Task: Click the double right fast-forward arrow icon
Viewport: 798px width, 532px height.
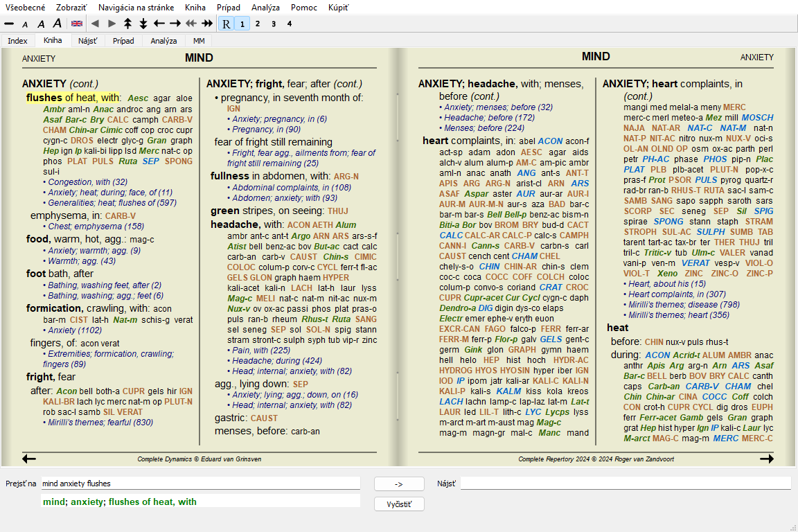Action: [x=207, y=24]
